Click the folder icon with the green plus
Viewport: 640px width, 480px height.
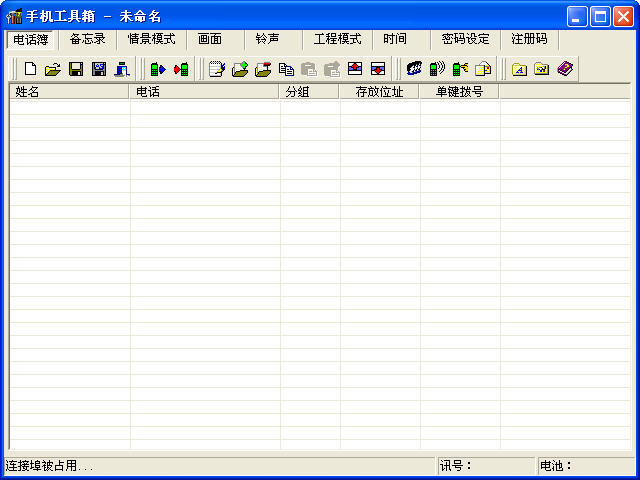click(x=240, y=69)
